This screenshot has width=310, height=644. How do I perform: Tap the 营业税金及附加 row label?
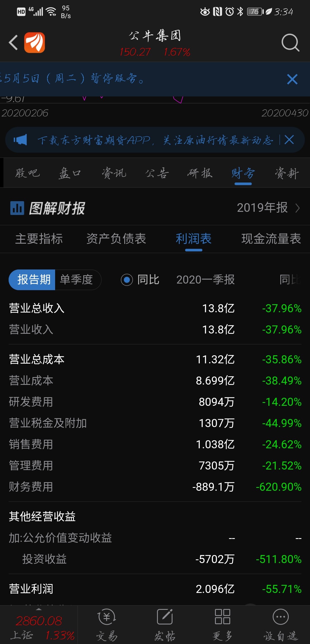click(48, 423)
